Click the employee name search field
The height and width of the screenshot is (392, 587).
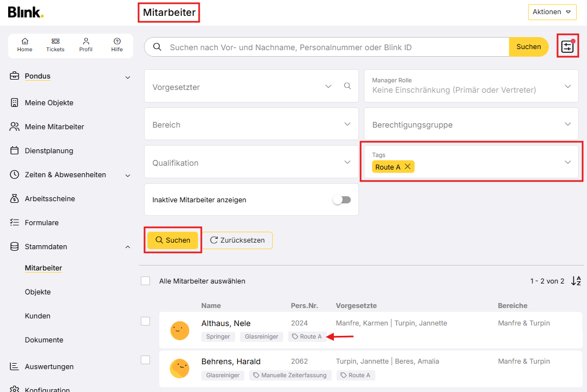pyautogui.click(x=327, y=47)
